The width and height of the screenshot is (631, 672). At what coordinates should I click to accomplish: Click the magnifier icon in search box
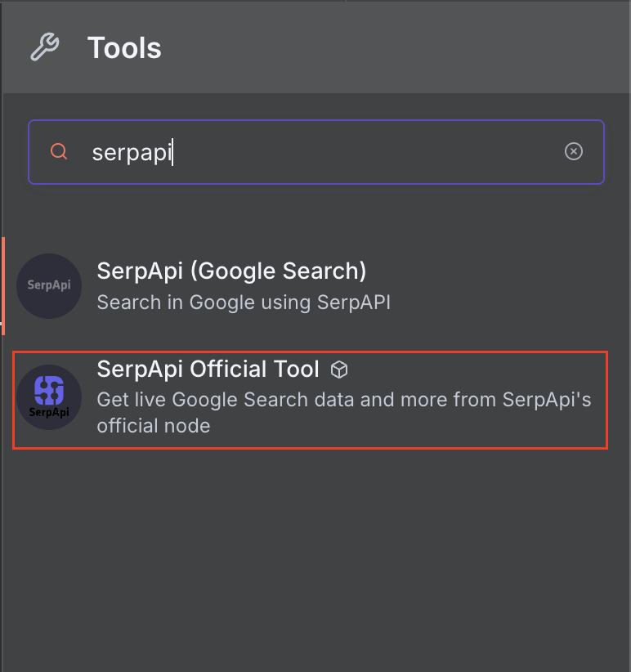(x=59, y=152)
